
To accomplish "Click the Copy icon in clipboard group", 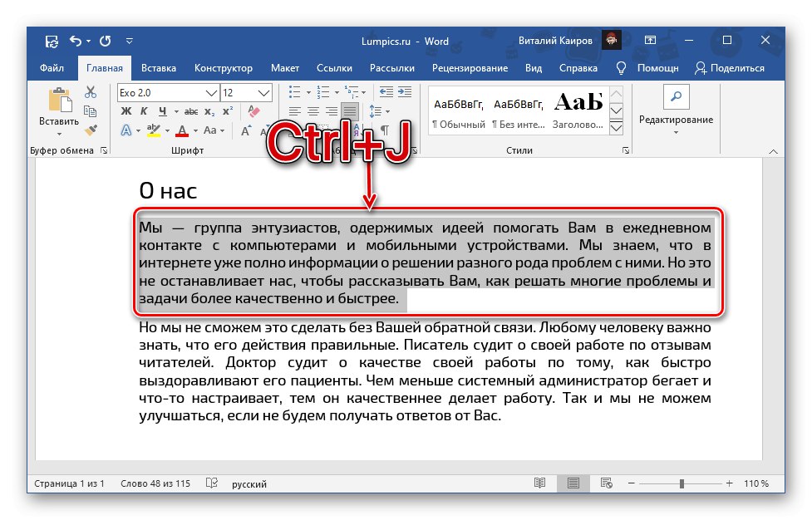I will 91,111.
